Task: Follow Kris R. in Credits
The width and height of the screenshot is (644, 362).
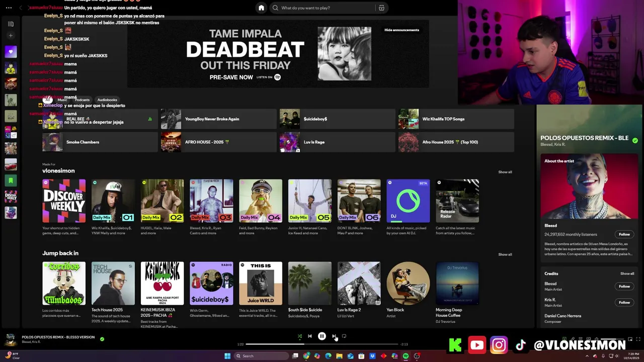Action: [x=624, y=302]
